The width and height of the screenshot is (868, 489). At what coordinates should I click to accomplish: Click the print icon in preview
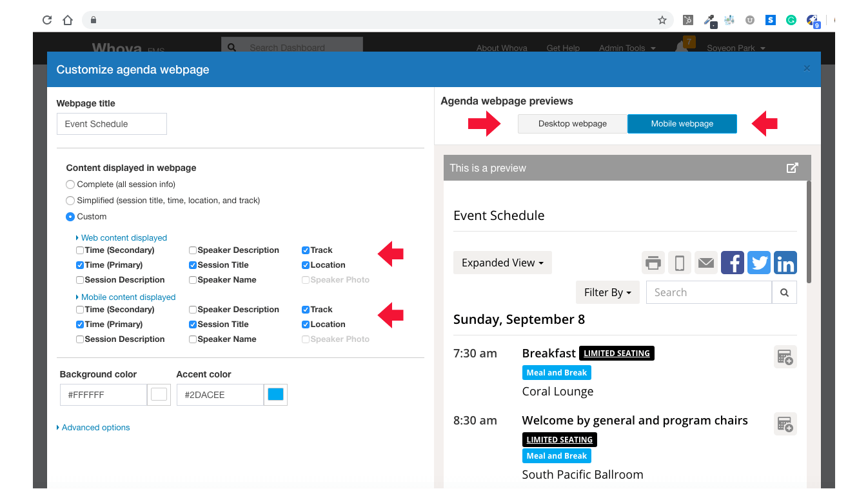tap(653, 263)
